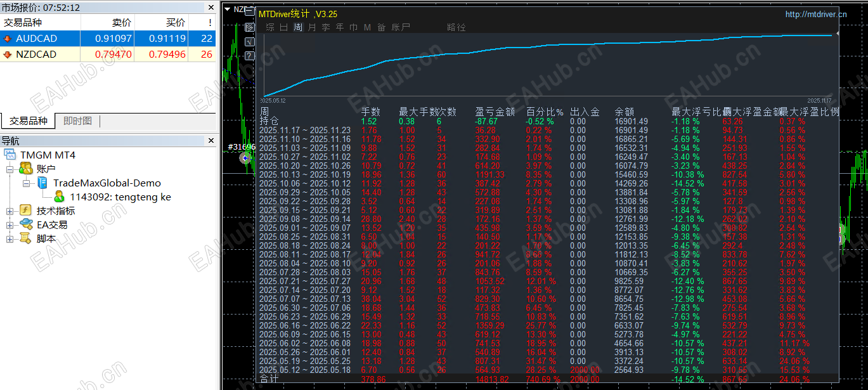Select the AUDCAD row in Market Watch

pyautogui.click(x=108, y=39)
